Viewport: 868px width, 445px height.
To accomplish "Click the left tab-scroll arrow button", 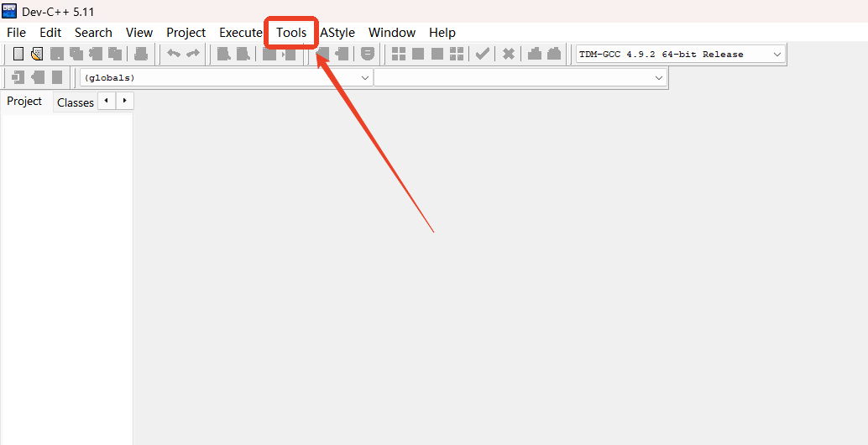I will pos(107,101).
